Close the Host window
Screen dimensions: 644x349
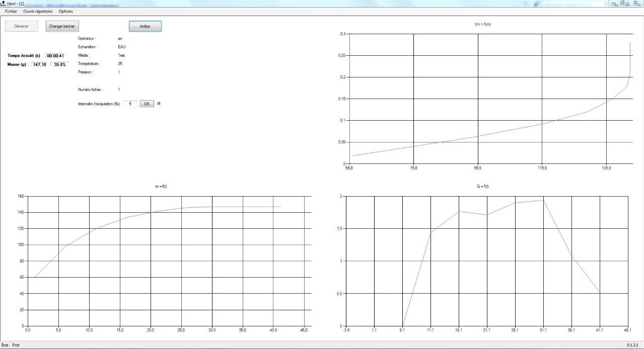click(635, 3)
